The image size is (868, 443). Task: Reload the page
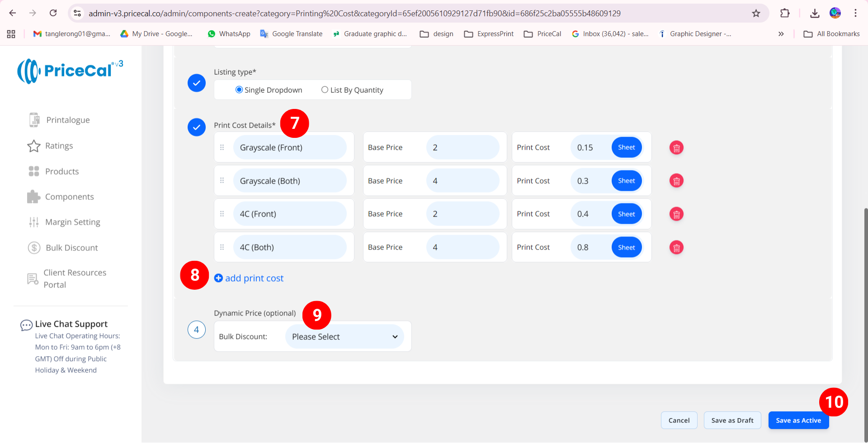[53, 13]
